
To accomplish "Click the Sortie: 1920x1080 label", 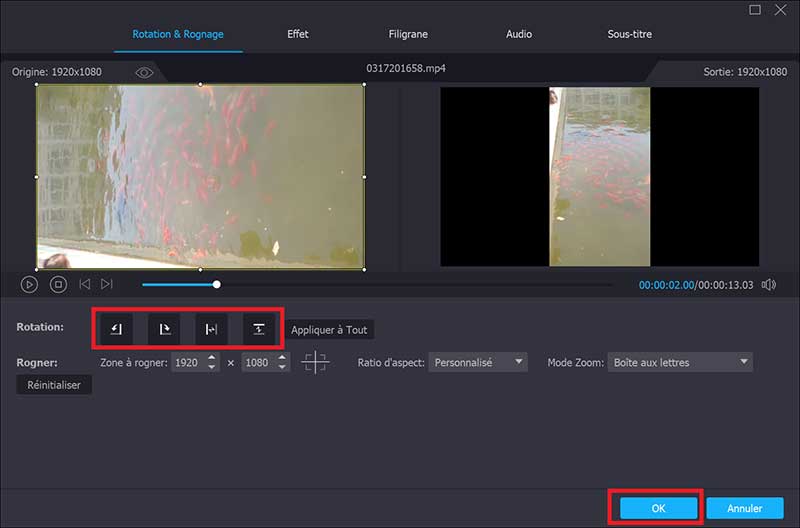I will [x=745, y=72].
